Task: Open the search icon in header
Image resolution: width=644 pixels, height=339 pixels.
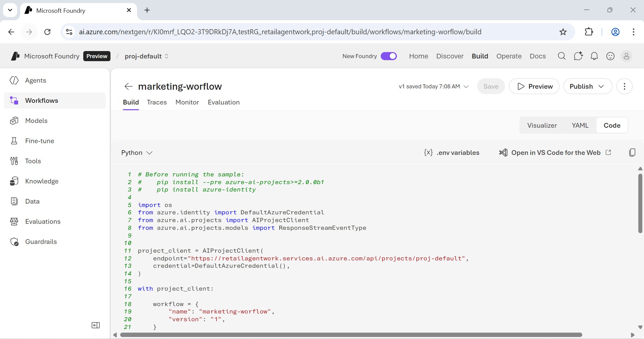Action: 561,56
